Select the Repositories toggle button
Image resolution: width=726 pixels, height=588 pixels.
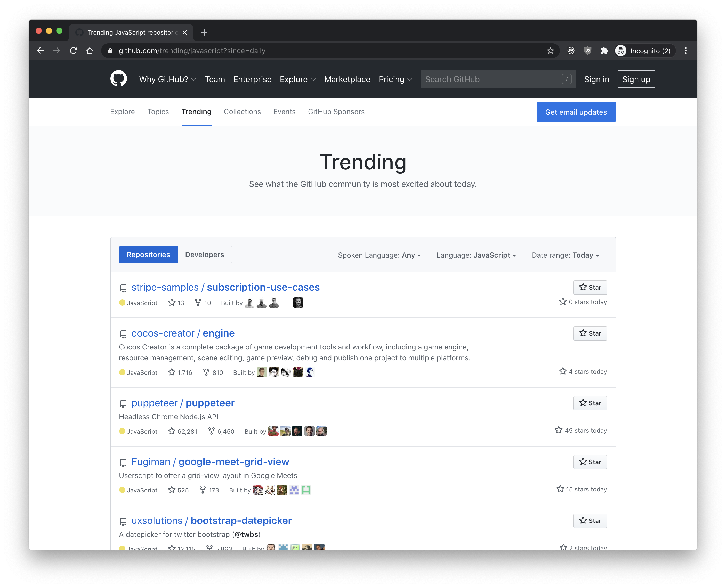[x=148, y=255]
